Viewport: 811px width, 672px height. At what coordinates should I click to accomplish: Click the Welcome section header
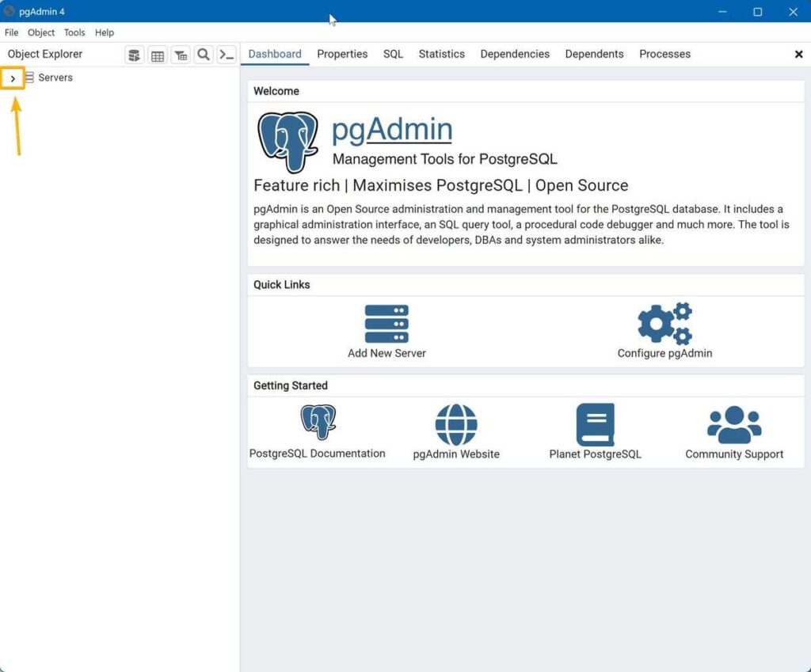[276, 91]
